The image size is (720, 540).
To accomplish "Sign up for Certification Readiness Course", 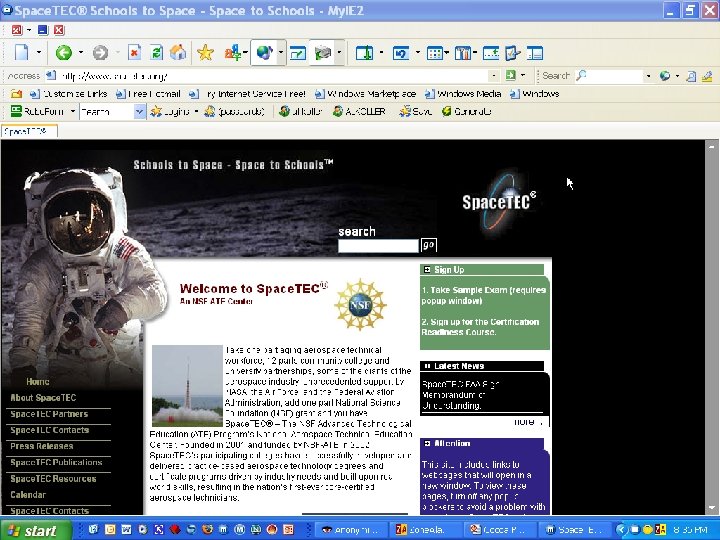I will pos(480,327).
